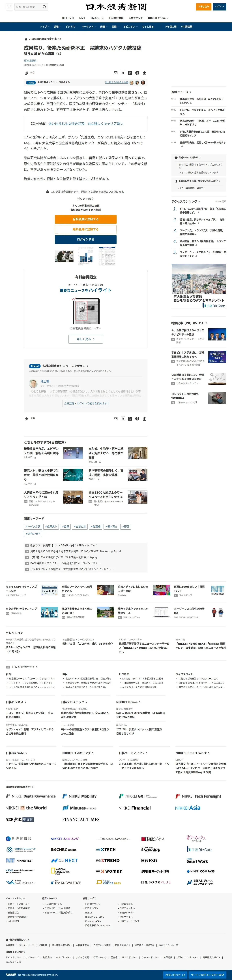Open the 日経 xTECH logo
This screenshot has height=980, width=232.
[106, 849]
